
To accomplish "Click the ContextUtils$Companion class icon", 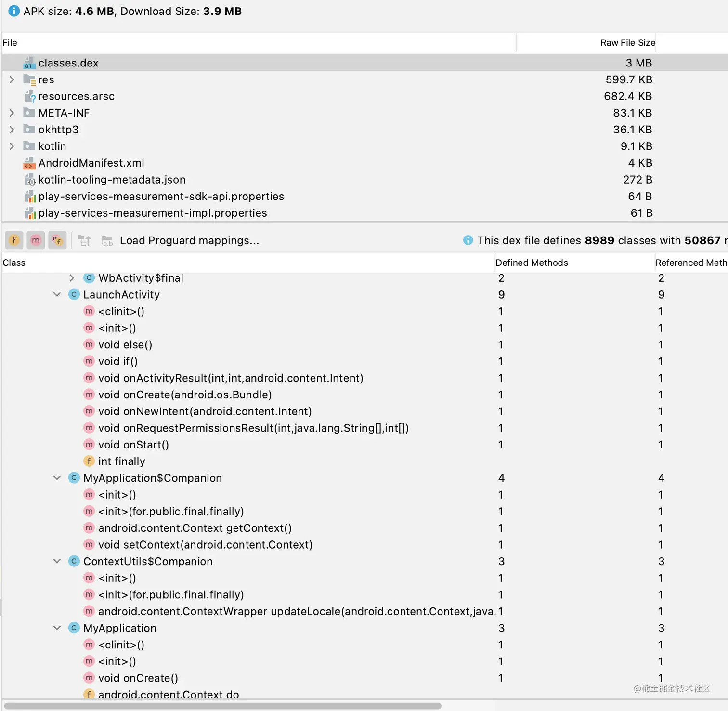I will pos(74,561).
